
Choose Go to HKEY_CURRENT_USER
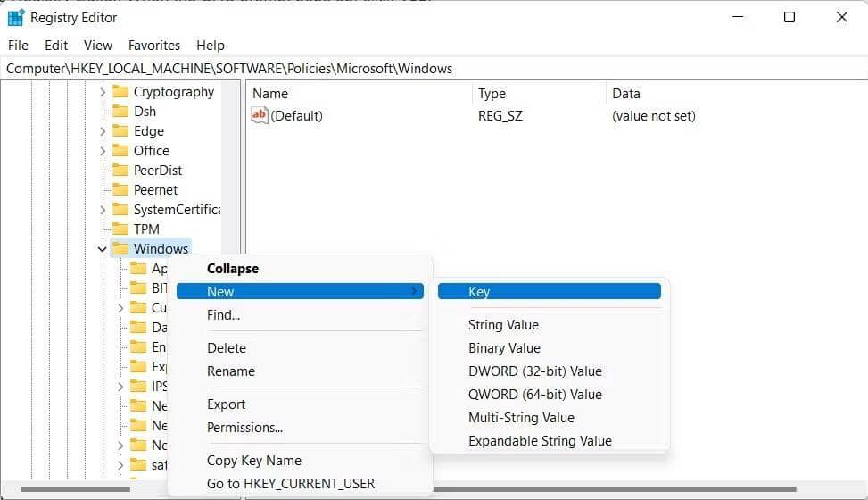pyautogui.click(x=300, y=484)
